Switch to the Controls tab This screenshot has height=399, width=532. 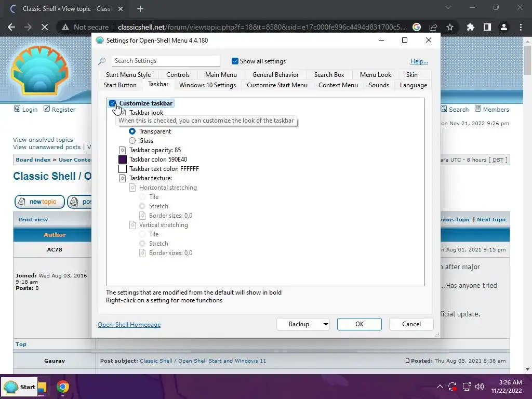(x=178, y=75)
